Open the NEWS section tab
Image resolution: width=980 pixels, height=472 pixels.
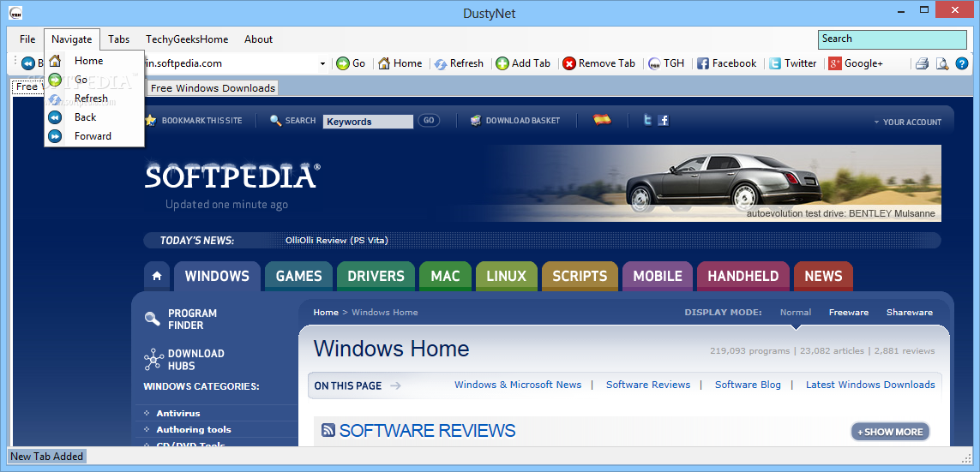click(x=823, y=276)
